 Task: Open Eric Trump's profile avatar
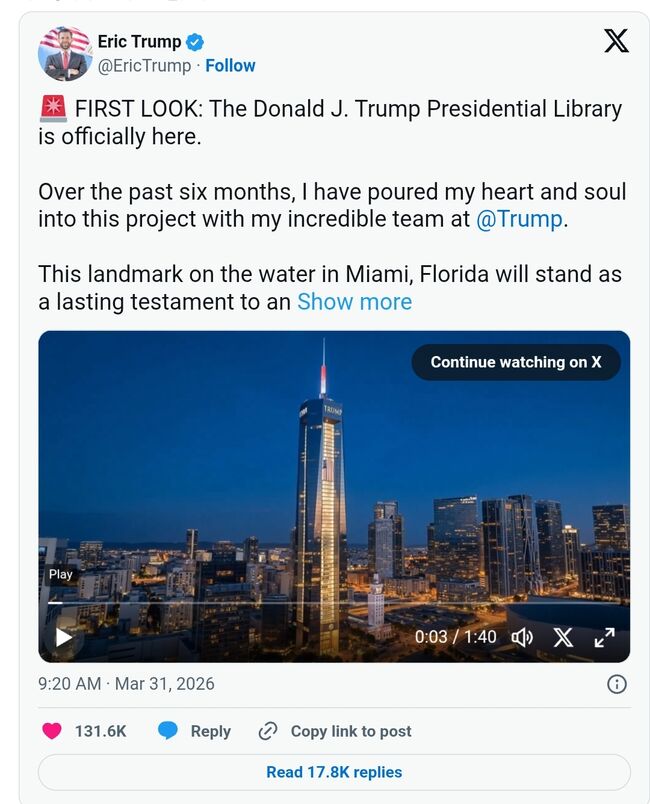(x=65, y=54)
